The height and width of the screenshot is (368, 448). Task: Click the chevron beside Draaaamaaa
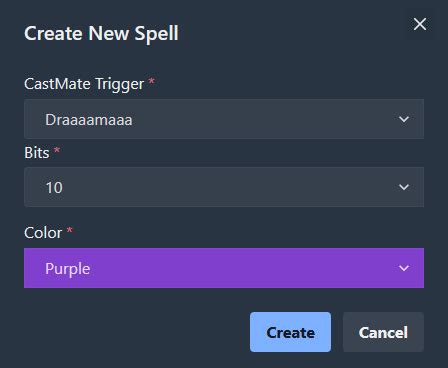tap(404, 119)
